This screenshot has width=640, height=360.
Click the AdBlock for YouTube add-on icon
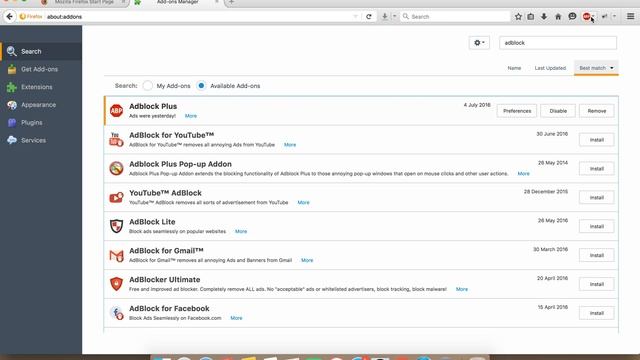point(116,140)
